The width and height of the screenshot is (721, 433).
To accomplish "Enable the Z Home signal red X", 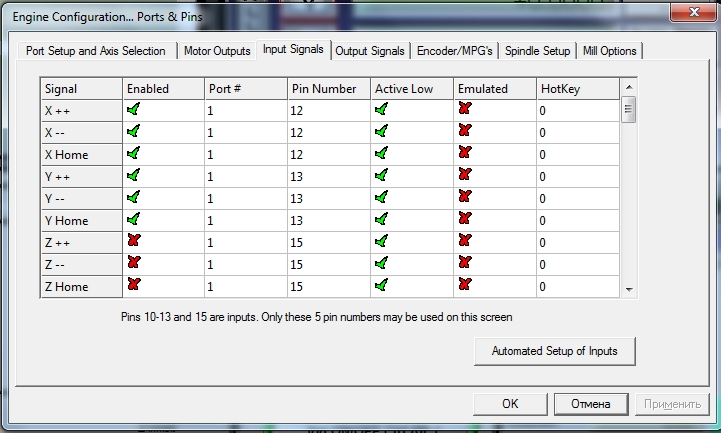I will coord(134,285).
